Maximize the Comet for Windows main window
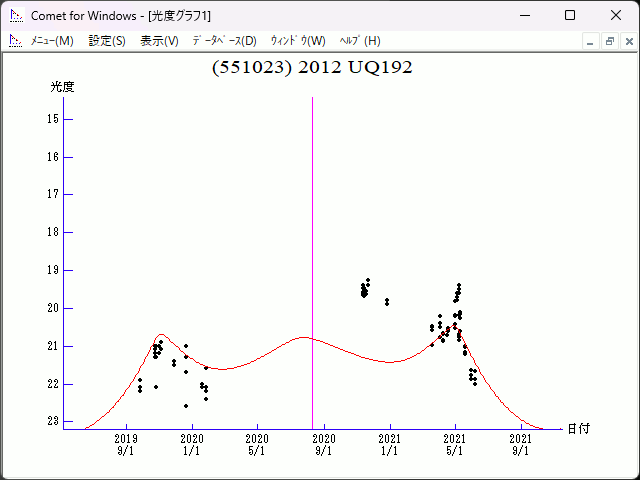Viewport: 640px width, 480px height. click(x=570, y=15)
